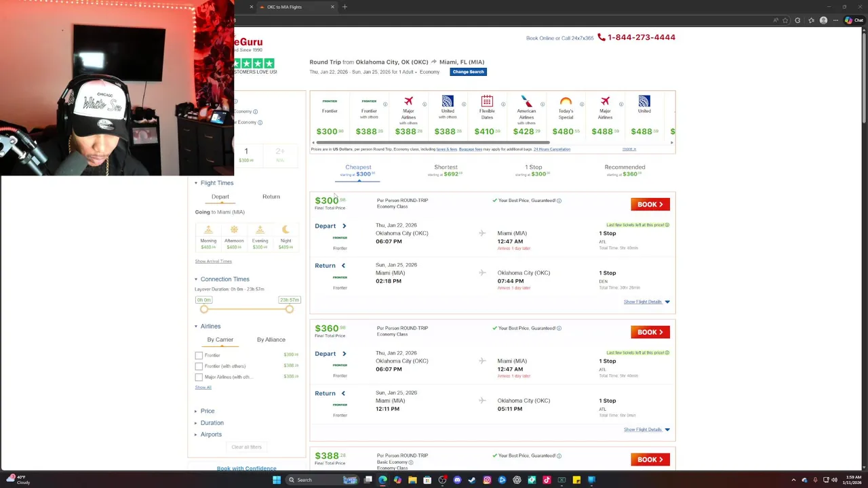Open Windows Start menu
Screen dimensions: 868x488
tap(277, 480)
